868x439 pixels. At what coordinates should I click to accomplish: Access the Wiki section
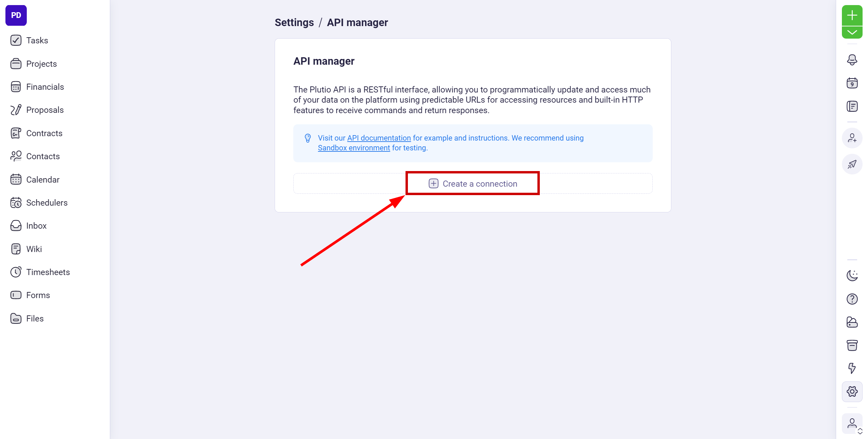pos(34,249)
